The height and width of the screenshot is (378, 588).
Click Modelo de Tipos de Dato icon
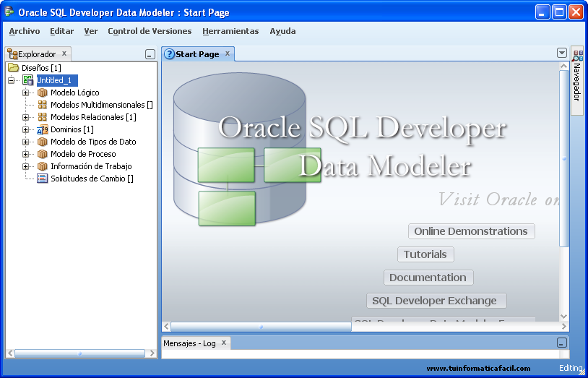(x=43, y=142)
